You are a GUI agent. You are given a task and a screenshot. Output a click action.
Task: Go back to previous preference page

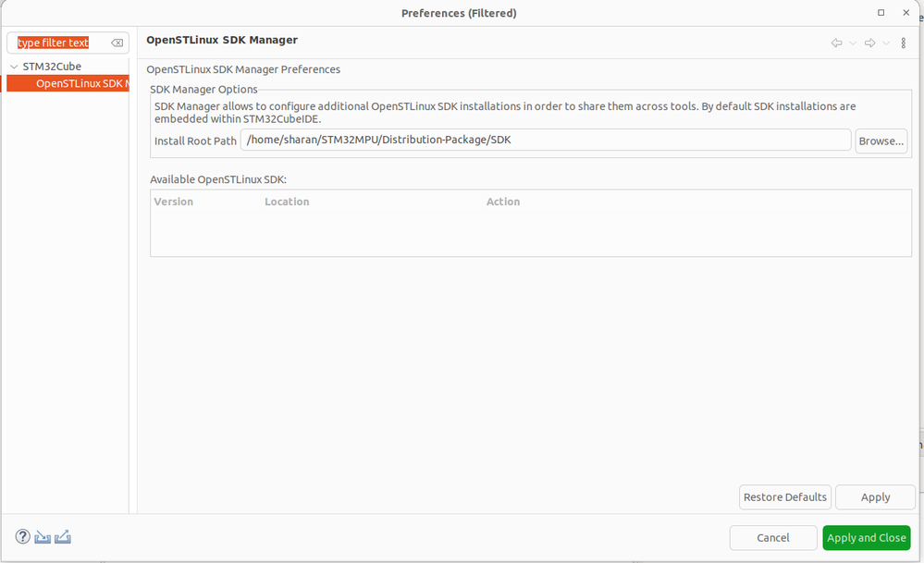click(836, 43)
